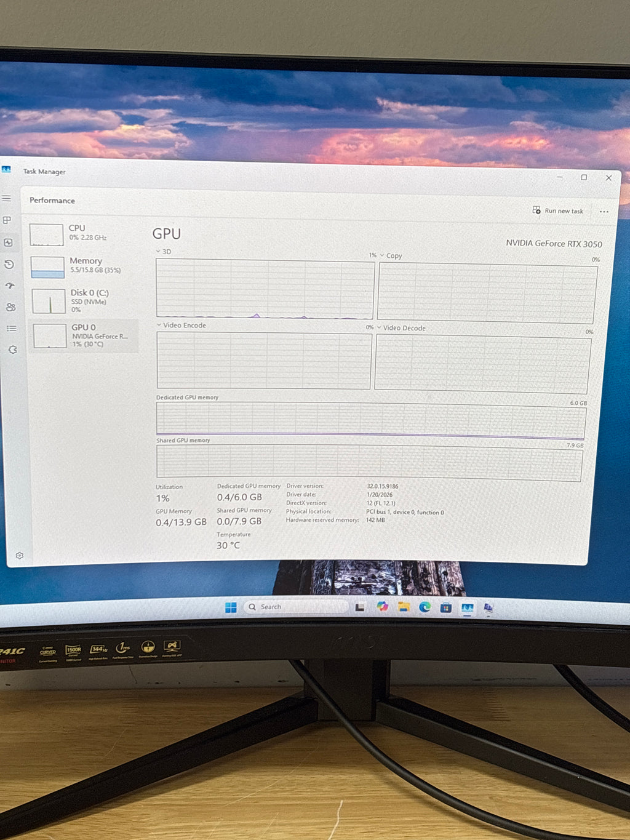
Task: Click the 3D engine usage graph
Action: 265,289
